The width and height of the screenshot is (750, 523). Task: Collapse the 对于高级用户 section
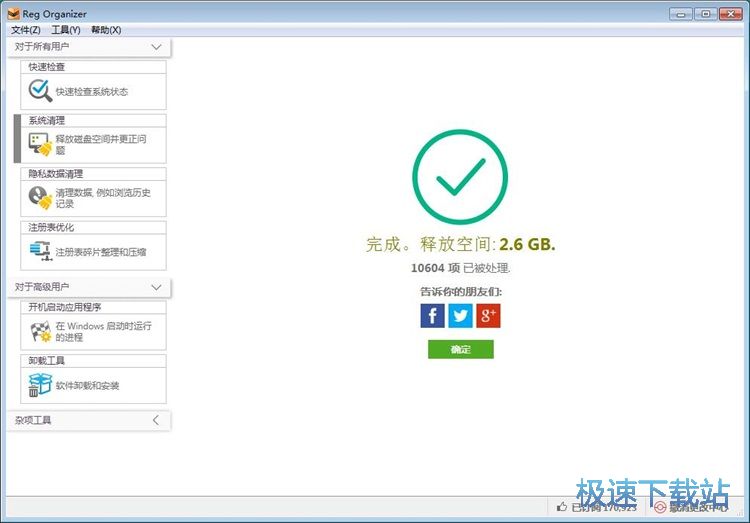coord(156,287)
